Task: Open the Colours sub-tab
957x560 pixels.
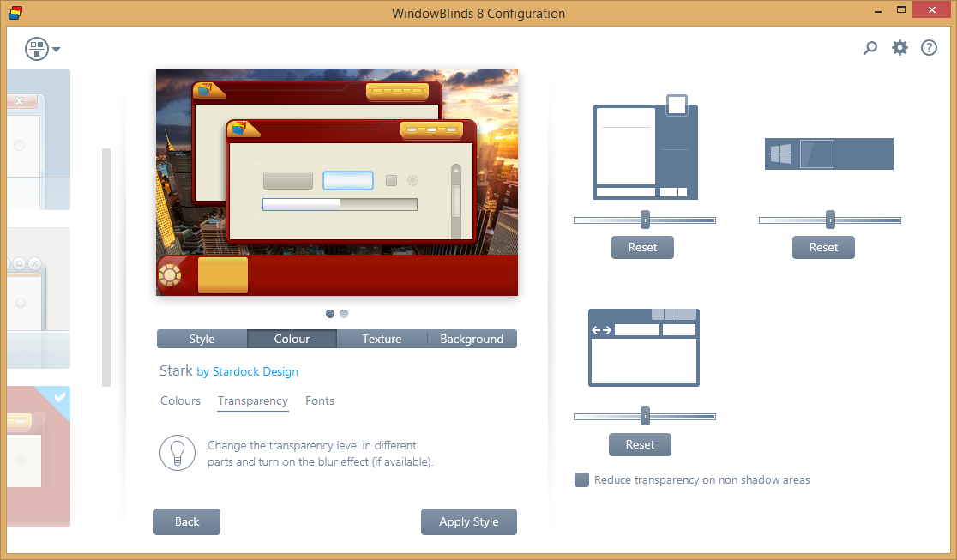Action: tap(181, 400)
